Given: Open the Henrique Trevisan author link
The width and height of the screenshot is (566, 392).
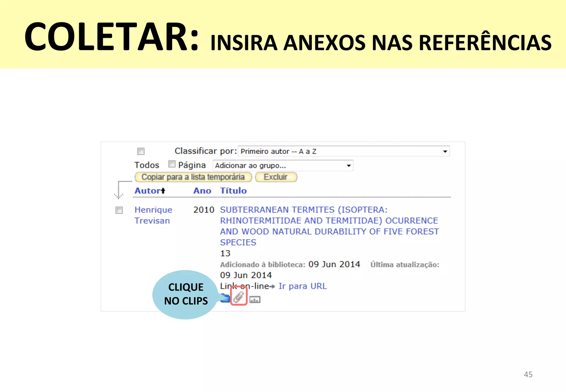Looking at the screenshot, I should [x=153, y=215].
